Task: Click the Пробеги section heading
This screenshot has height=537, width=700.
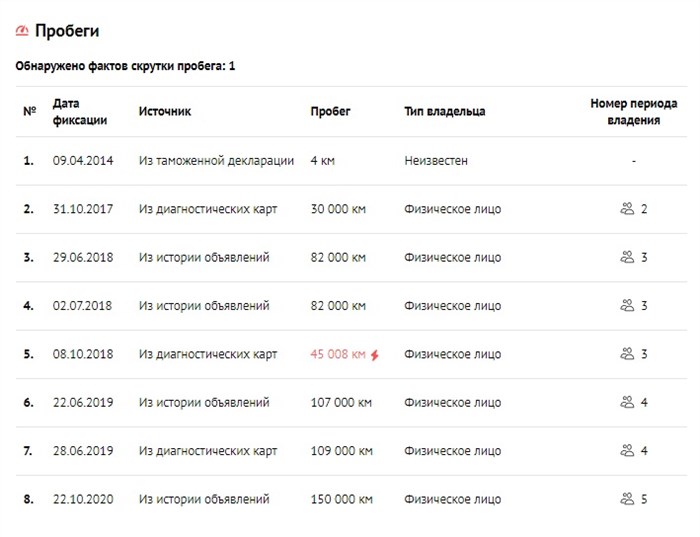Action: coord(66,32)
